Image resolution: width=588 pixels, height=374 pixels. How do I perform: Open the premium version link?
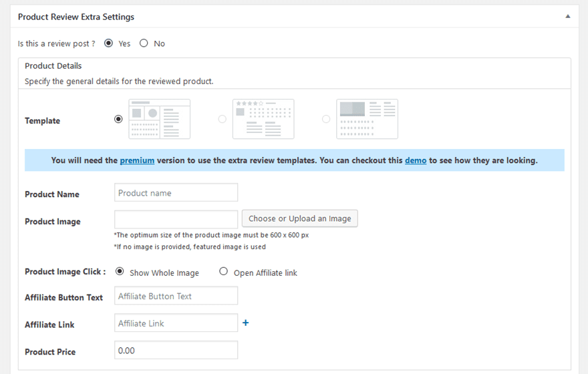point(137,160)
